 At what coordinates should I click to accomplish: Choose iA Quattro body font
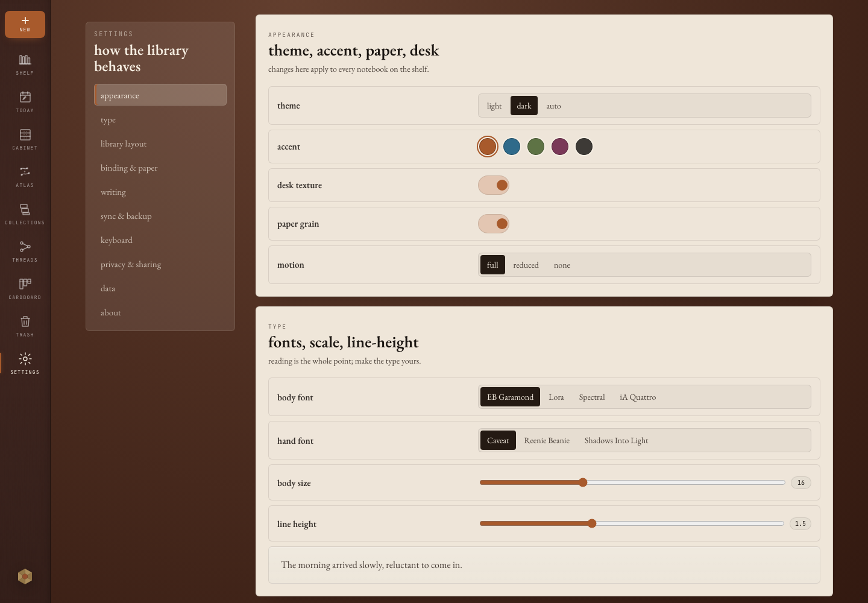coord(638,397)
